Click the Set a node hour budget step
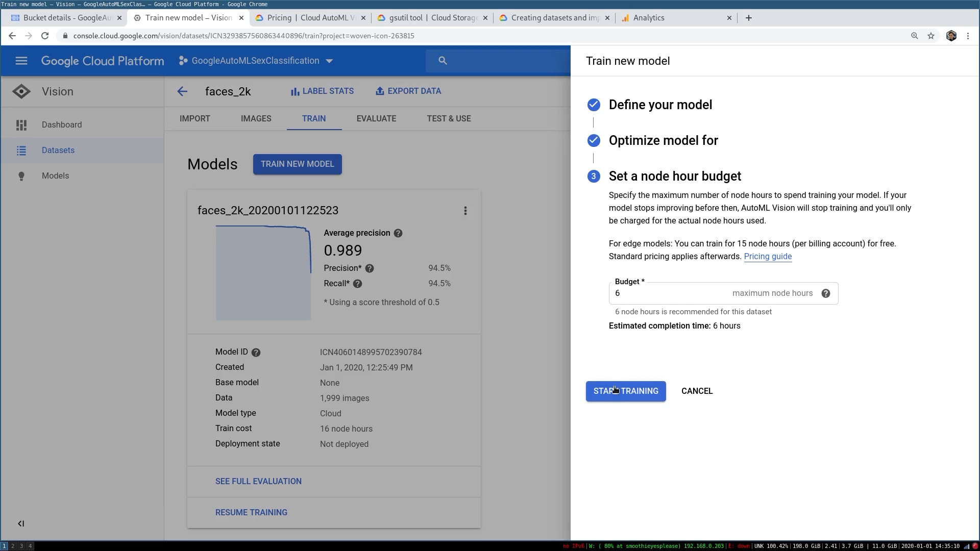Viewport: 980px width, 551px height. coord(675,176)
